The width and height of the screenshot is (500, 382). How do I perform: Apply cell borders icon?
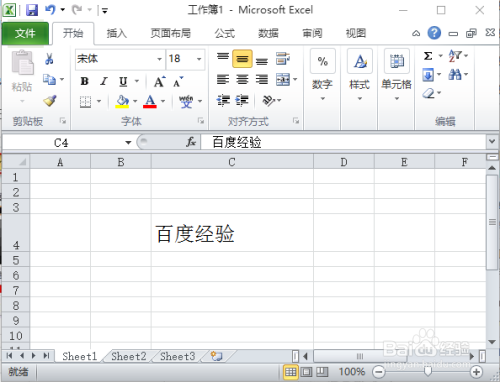pos(85,102)
